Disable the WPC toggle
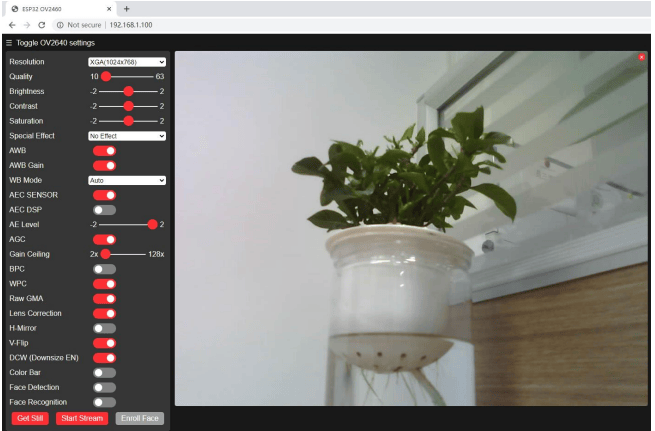Viewport: 655px width, 431px height. (x=104, y=284)
